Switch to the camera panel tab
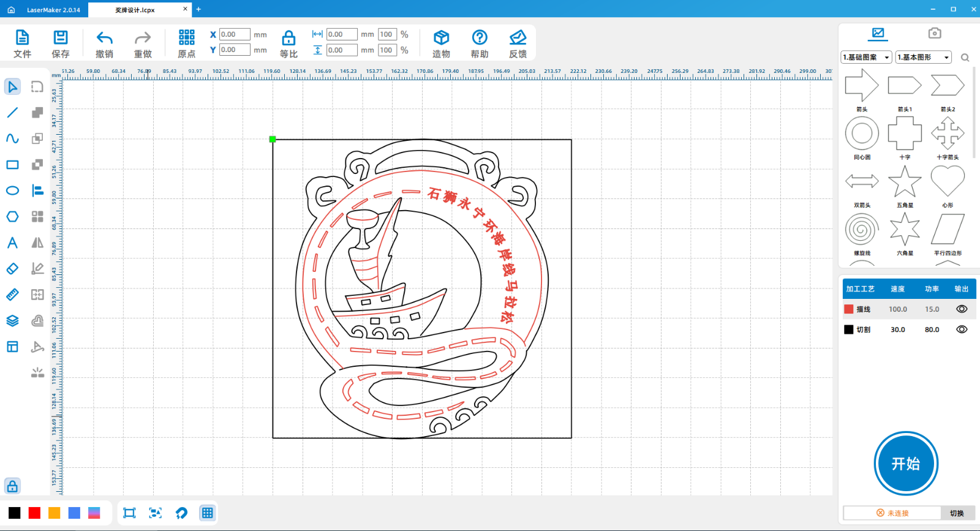 (934, 33)
